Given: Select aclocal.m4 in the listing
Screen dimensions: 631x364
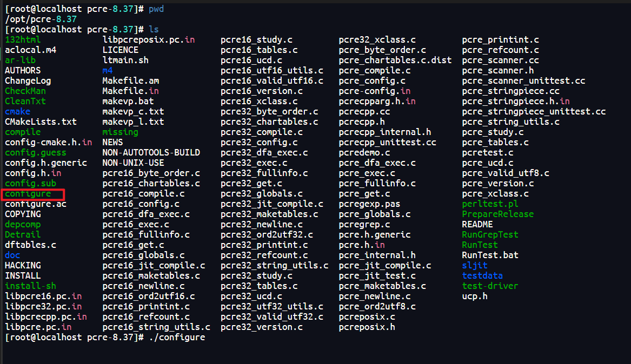Looking at the screenshot, I should pos(31,50).
